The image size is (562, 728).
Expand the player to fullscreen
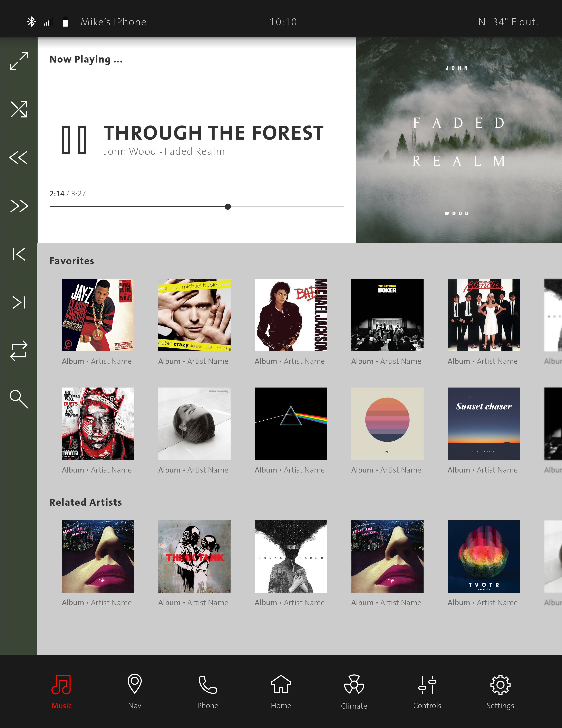pyautogui.click(x=19, y=61)
